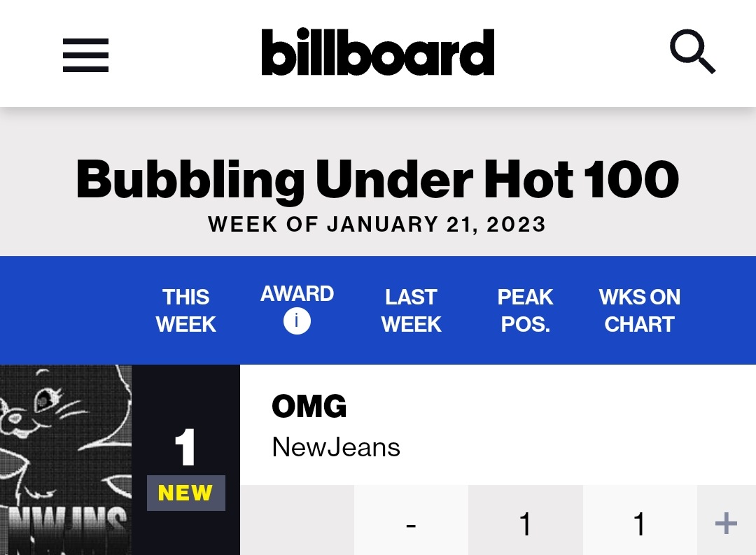Click the rank number 1 box
Screen dimensions: 756x555
[185, 447]
